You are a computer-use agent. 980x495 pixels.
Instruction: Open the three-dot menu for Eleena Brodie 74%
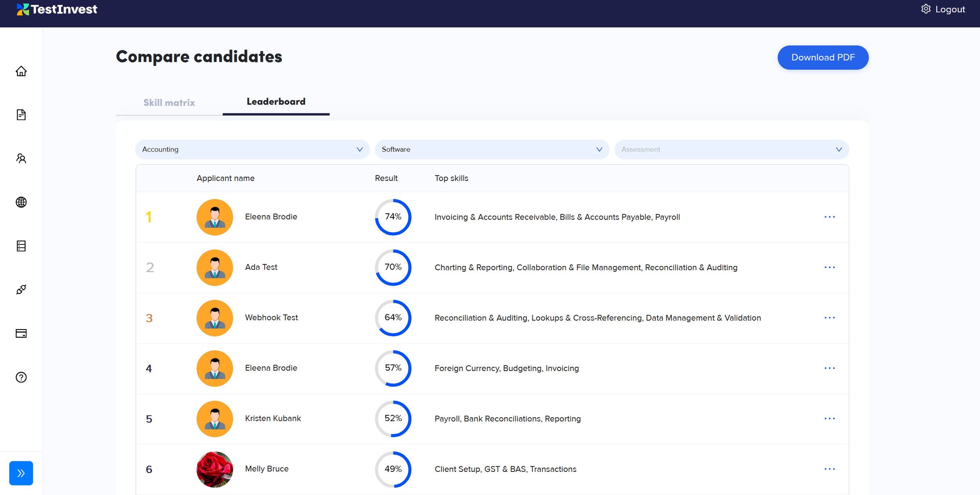click(829, 217)
